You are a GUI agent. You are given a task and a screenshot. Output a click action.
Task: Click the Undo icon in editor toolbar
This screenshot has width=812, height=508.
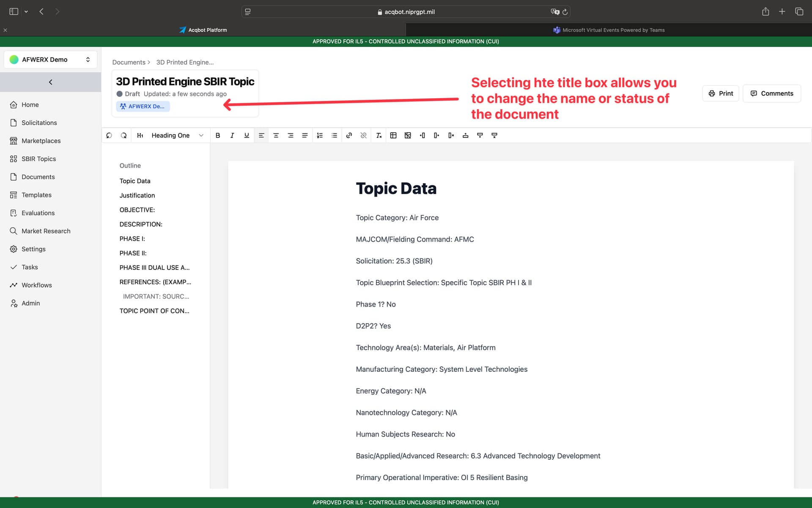point(109,135)
